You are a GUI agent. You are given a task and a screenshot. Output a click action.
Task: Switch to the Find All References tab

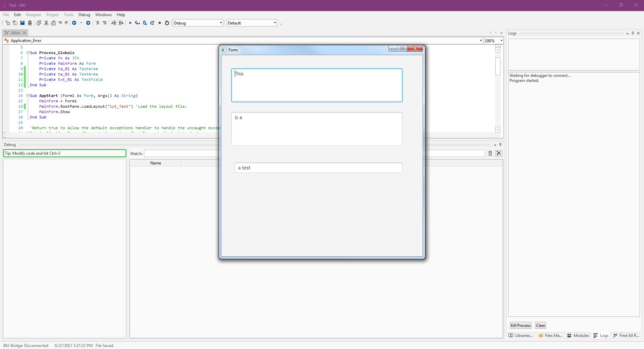pos(626,336)
